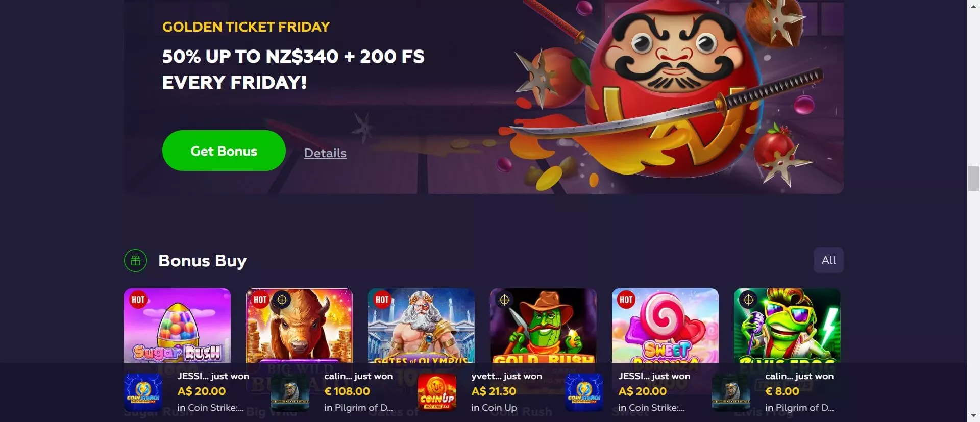Viewport: 980px width, 422px height.
Task: Click the Daruma doll banner image
Action: [x=669, y=92]
